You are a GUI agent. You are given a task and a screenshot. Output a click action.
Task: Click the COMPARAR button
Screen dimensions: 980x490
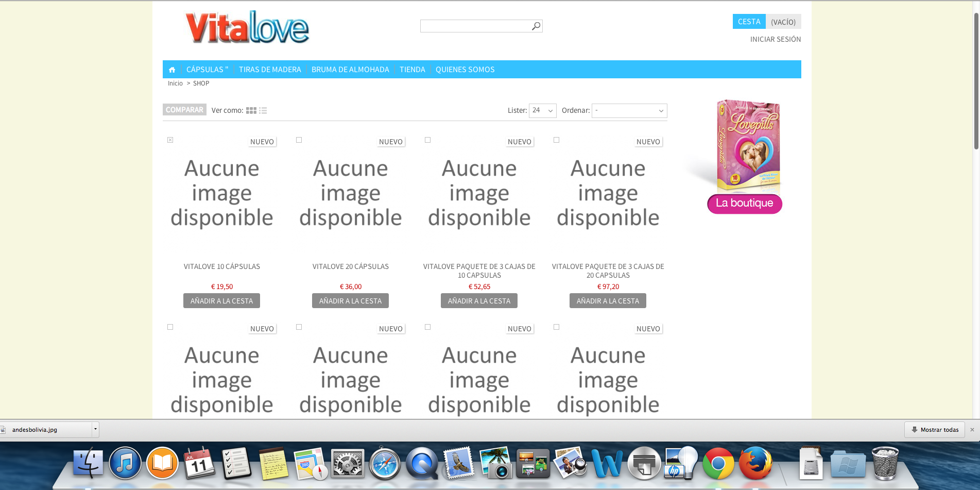pos(184,110)
